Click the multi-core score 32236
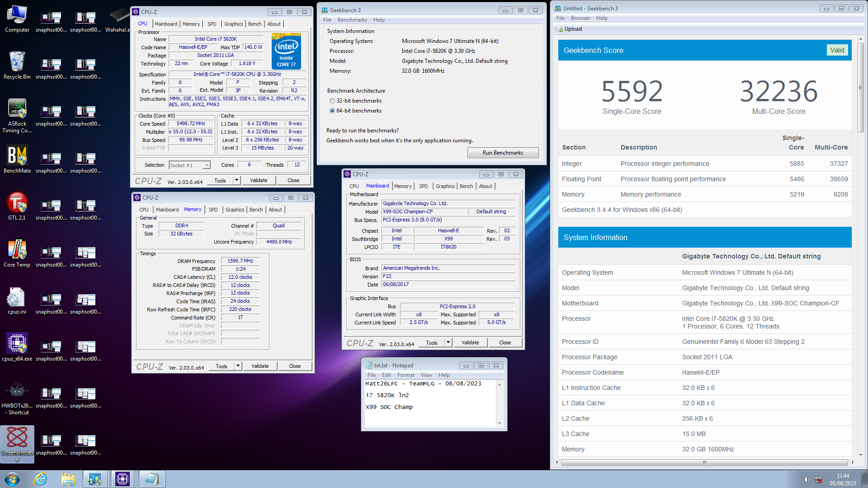 point(778,91)
